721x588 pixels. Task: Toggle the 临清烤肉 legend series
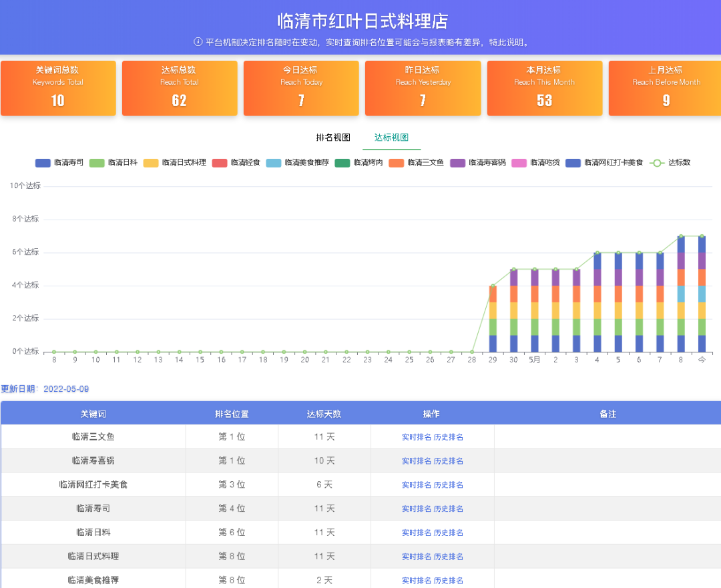(x=358, y=163)
